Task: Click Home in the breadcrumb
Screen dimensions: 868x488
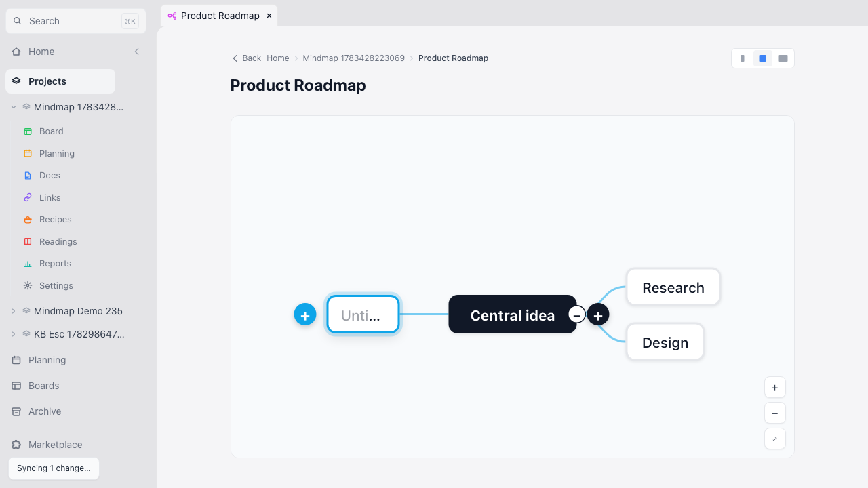Action: (278, 58)
